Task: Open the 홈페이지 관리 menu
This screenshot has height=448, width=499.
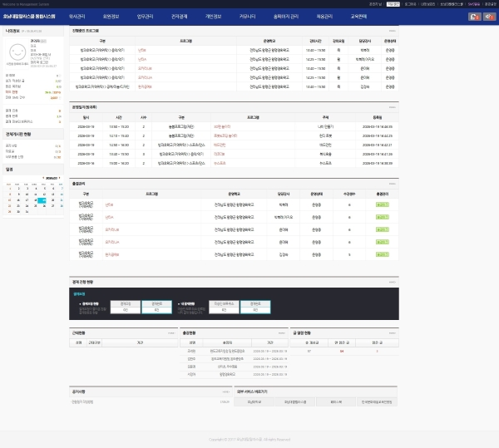Action: click(x=286, y=17)
